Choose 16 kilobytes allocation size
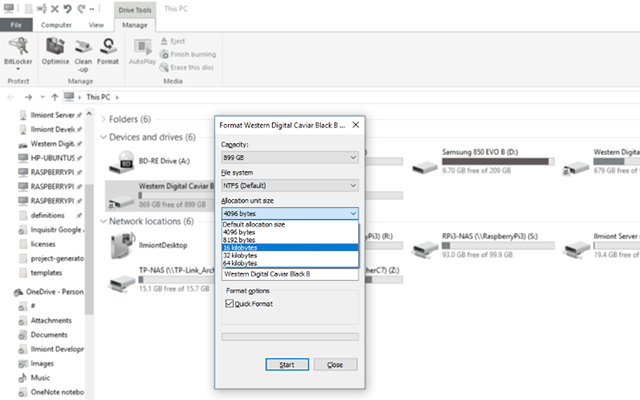 click(x=290, y=248)
